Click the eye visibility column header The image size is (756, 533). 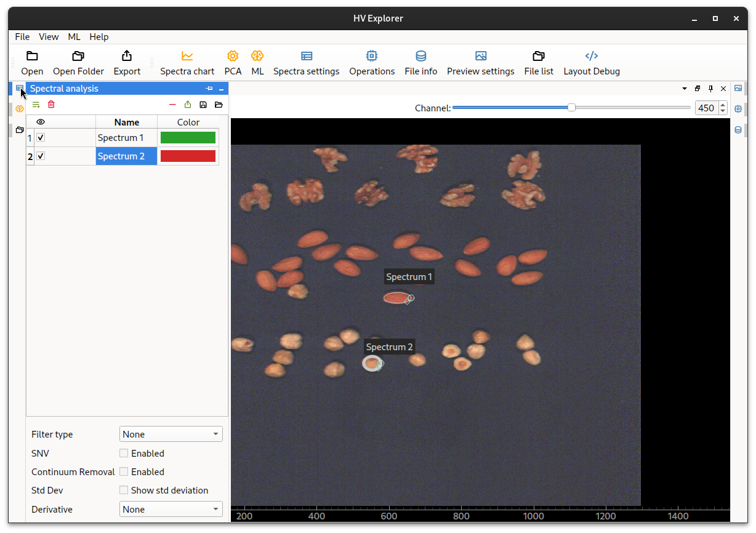[x=41, y=122]
